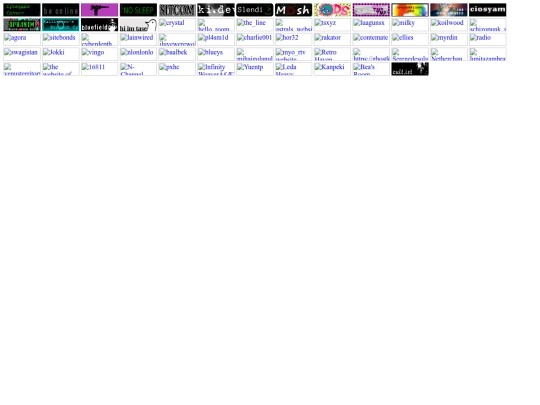Open the hor32 link
540x405 pixels.
coord(294,40)
